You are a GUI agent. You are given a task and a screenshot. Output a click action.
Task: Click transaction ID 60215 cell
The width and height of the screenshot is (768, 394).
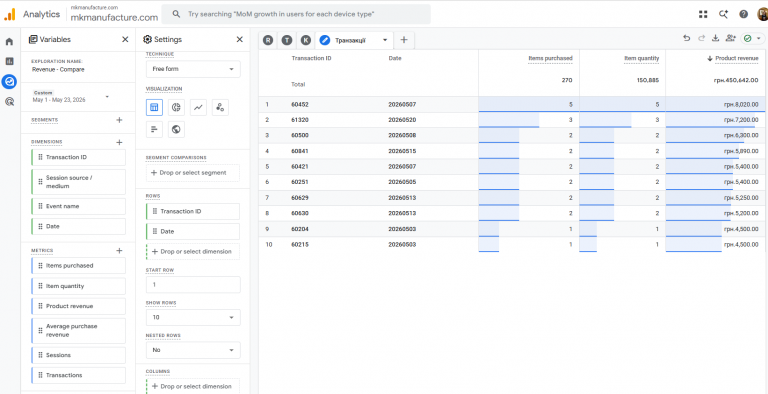click(299, 244)
